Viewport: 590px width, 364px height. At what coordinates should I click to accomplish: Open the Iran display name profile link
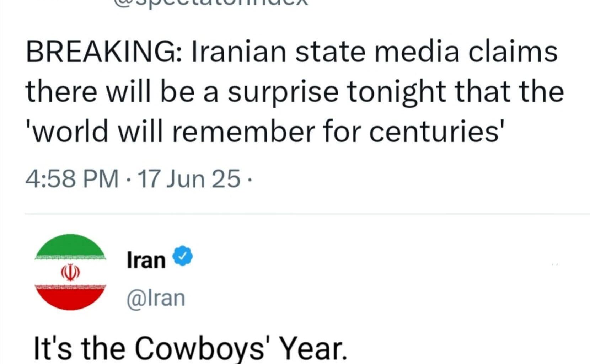[146, 260]
